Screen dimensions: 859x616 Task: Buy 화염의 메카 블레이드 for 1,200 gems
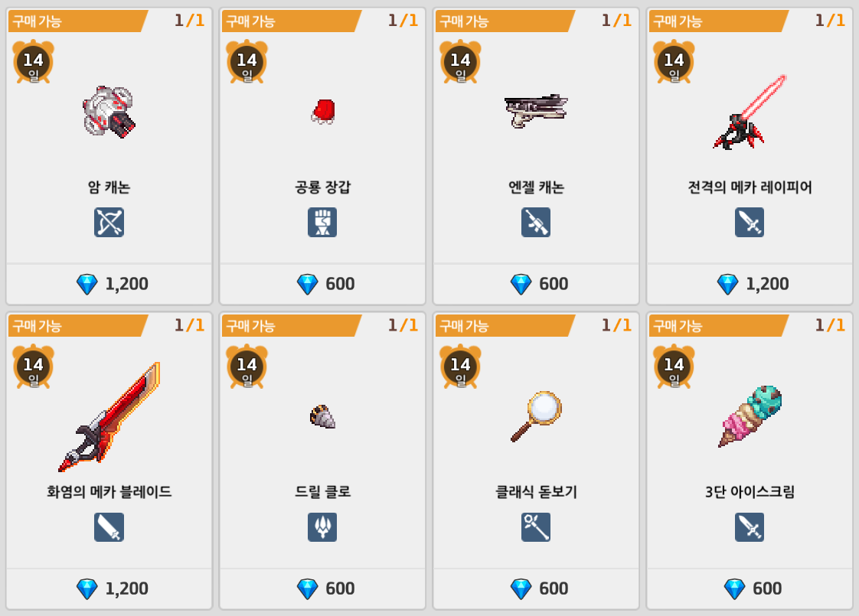[x=109, y=588]
